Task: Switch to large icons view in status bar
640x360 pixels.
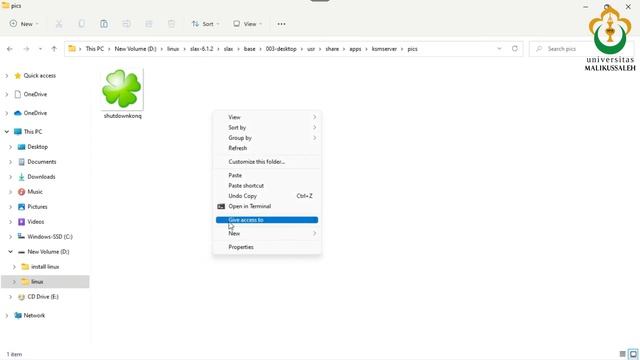Action: click(x=633, y=354)
